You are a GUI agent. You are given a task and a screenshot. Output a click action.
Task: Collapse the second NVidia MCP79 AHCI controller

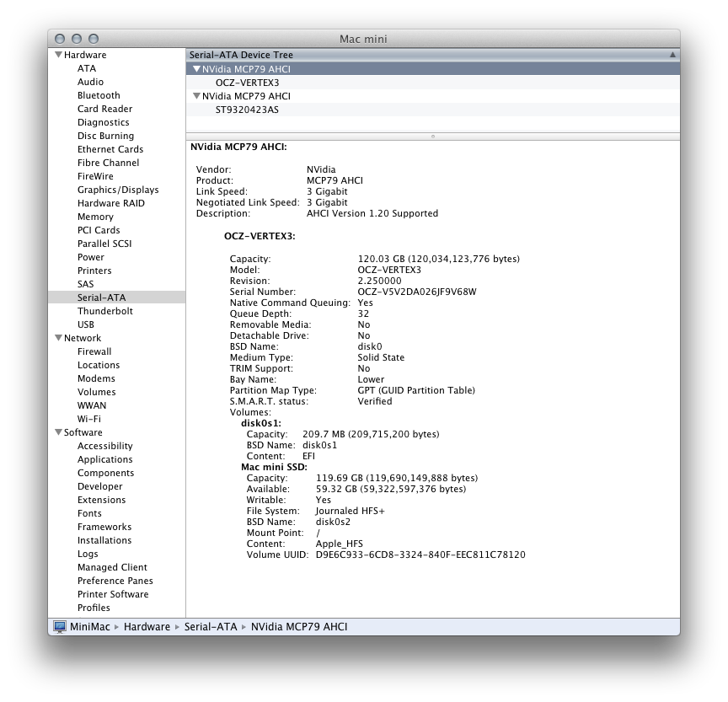coord(197,96)
